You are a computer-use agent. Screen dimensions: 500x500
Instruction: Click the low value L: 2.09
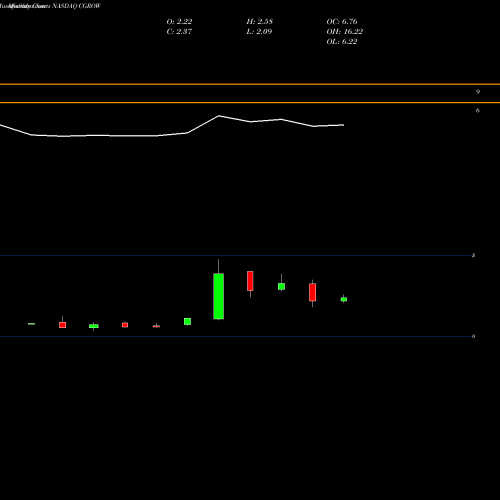259,32
